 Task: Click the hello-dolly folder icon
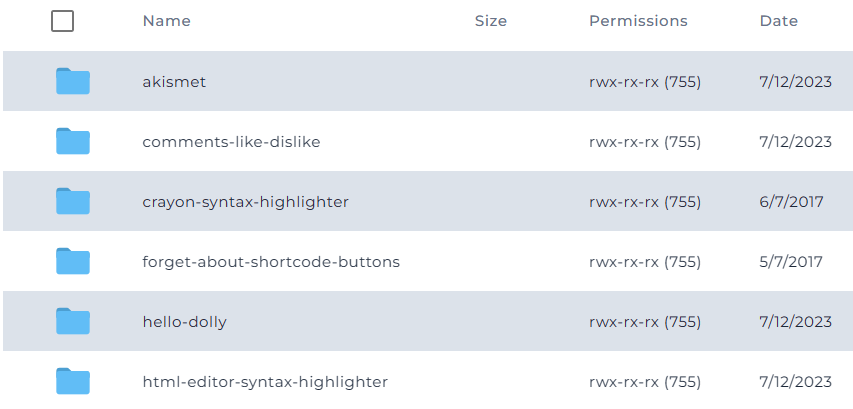pyautogui.click(x=72, y=322)
